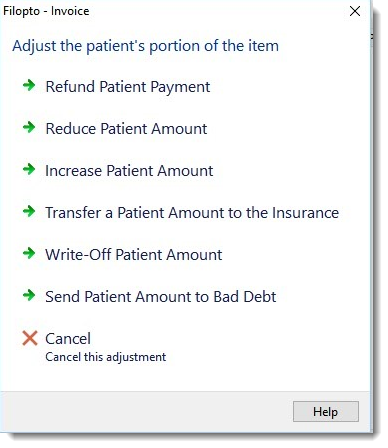Close the Filopto Invoice dialog window
Viewport: 388px width, 448px height.
pos(355,11)
